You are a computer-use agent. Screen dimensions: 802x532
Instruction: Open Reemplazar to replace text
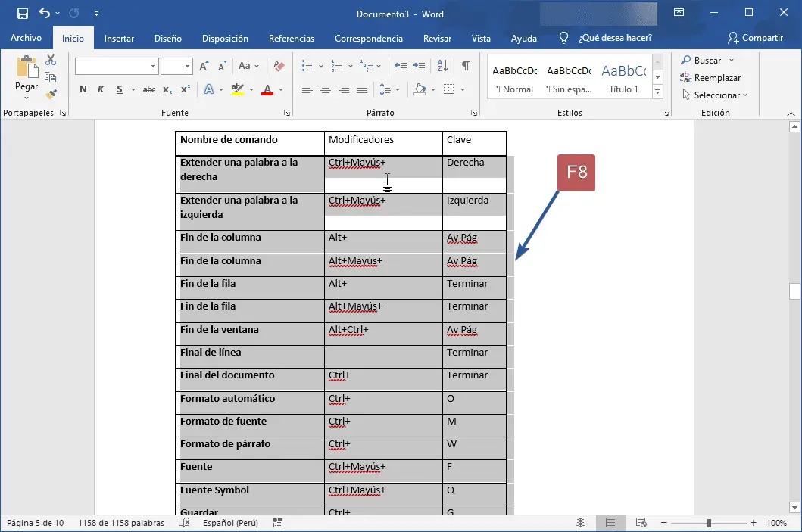[x=713, y=77]
